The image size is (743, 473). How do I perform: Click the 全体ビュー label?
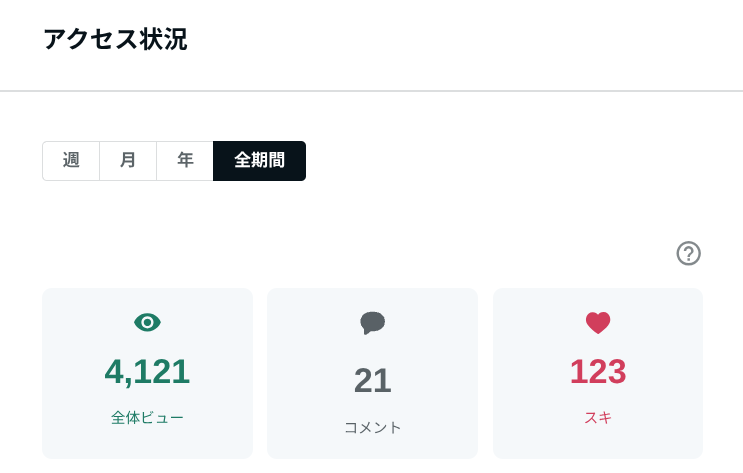click(147, 418)
